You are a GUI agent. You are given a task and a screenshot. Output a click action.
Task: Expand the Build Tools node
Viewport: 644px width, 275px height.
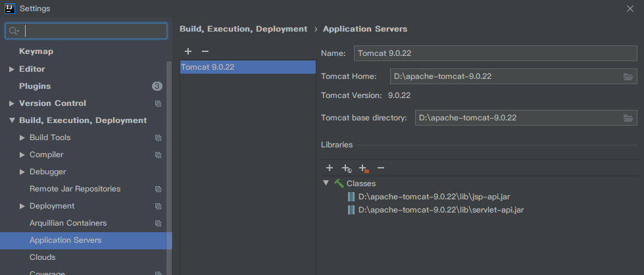(x=22, y=137)
